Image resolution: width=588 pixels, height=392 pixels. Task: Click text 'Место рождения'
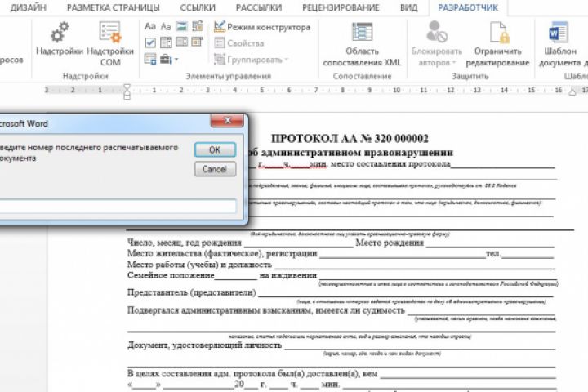(390, 243)
